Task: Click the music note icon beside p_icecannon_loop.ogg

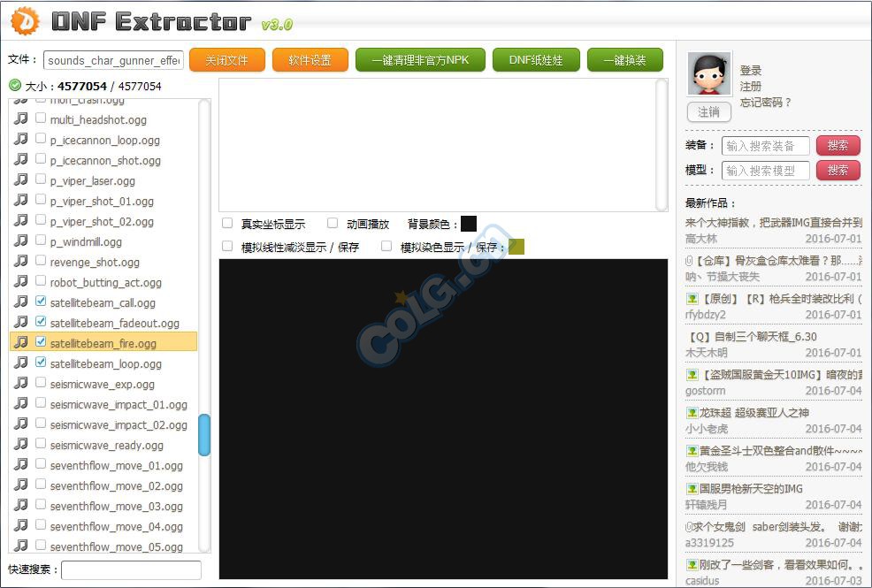Action: [x=21, y=139]
